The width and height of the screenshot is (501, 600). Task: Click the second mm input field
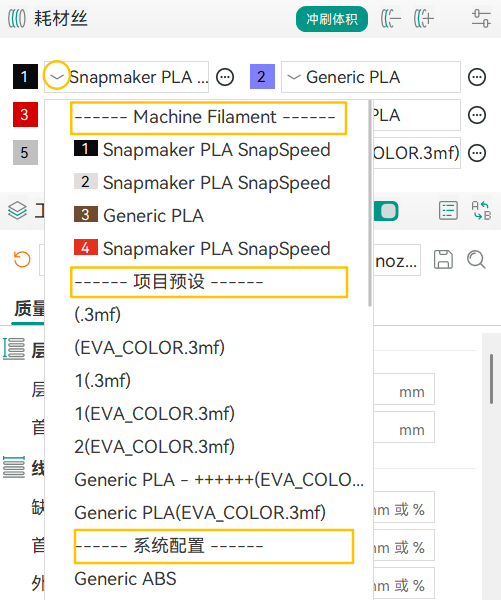[x=404, y=427]
